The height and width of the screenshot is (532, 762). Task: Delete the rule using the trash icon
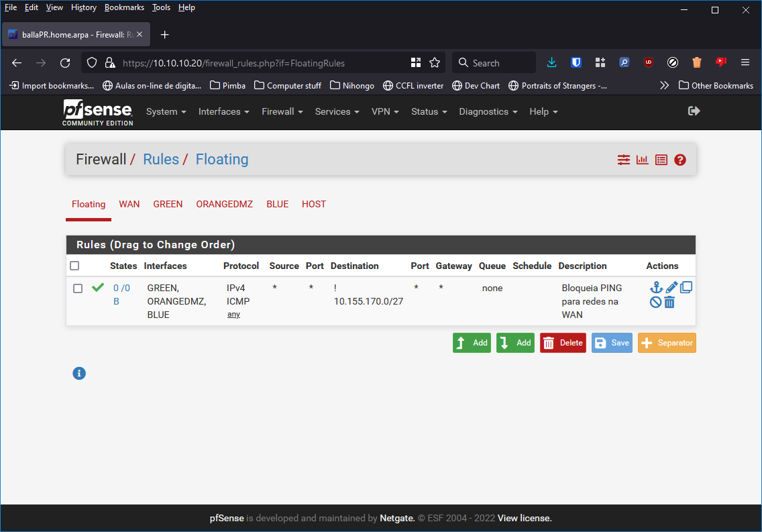tap(669, 303)
